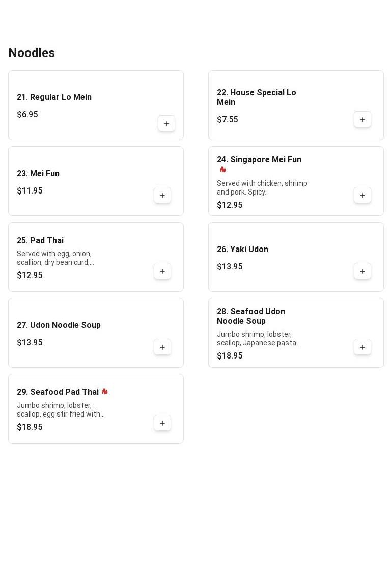
Task: Click the Singapore Mei Fun description text
Action: [x=262, y=188]
